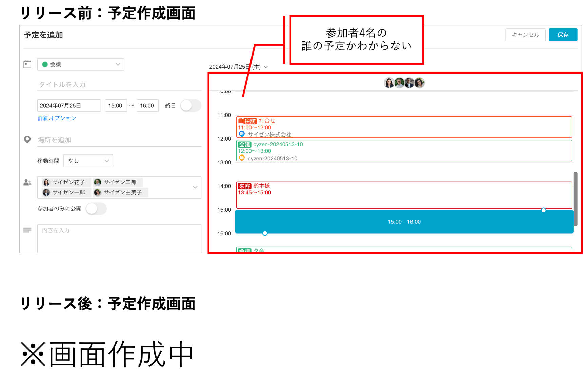Enable the 参加者のみに公開 toggle
The image size is (583, 392).
(x=96, y=209)
